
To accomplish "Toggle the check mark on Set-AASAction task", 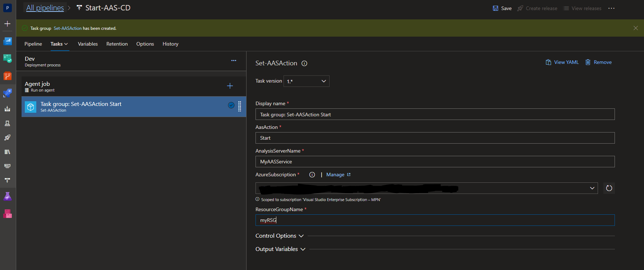I will click(x=231, y=105).
